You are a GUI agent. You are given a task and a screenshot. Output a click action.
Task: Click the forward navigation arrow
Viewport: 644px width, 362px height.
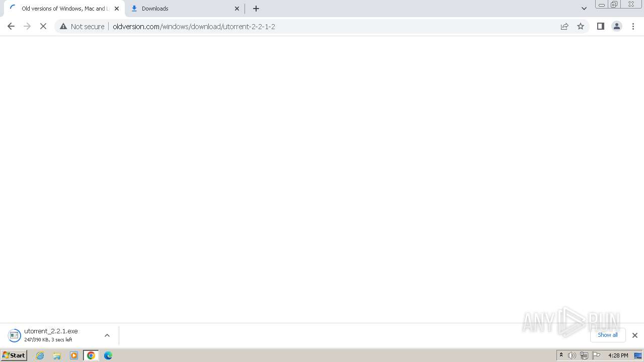tap(27, 26)
